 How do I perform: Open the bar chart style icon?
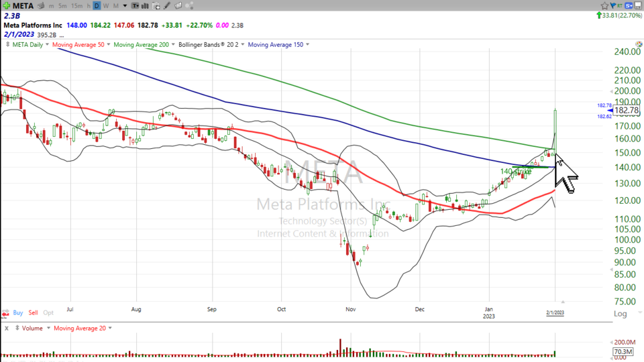click(x=146, y=6)
